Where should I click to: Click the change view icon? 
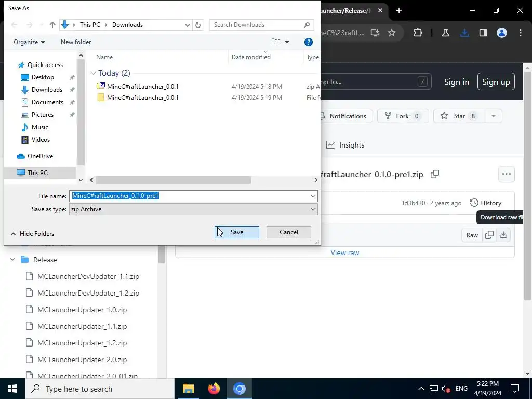pyautogui.click(x=276, y=42)
